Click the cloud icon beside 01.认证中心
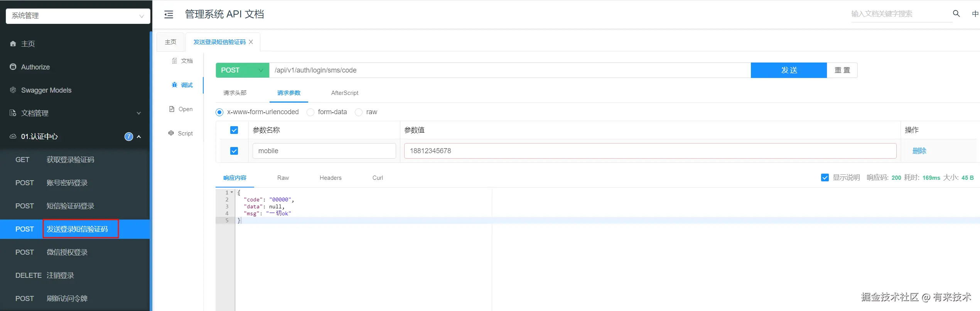This screenshot has width=980, height=311. (13, 136)
